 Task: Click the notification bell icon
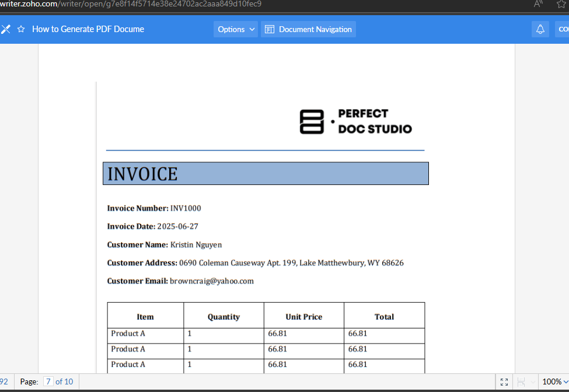tap(540, 29)
